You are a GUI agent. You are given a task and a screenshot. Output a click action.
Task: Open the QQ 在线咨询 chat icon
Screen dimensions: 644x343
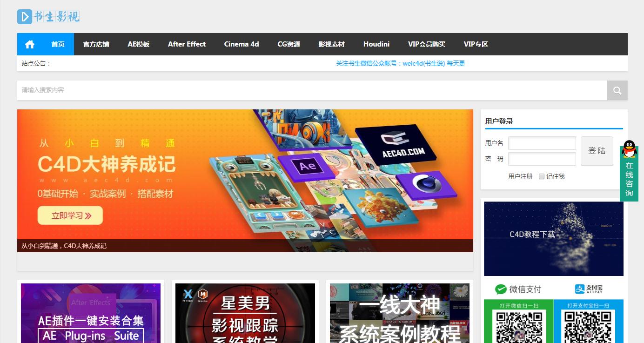[629, 150]
